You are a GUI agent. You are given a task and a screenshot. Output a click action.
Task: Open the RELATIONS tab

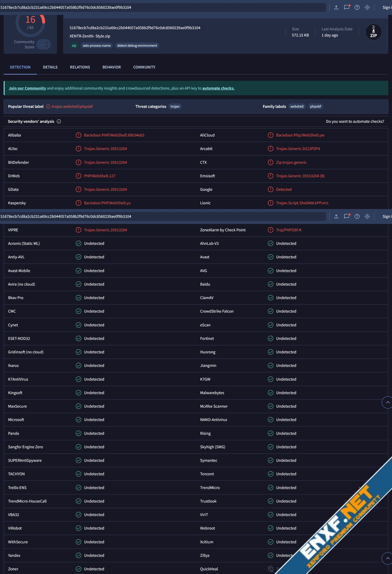pos(80,67)
